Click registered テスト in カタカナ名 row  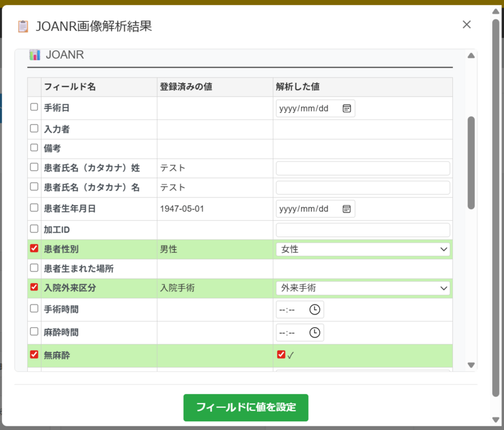173,187
